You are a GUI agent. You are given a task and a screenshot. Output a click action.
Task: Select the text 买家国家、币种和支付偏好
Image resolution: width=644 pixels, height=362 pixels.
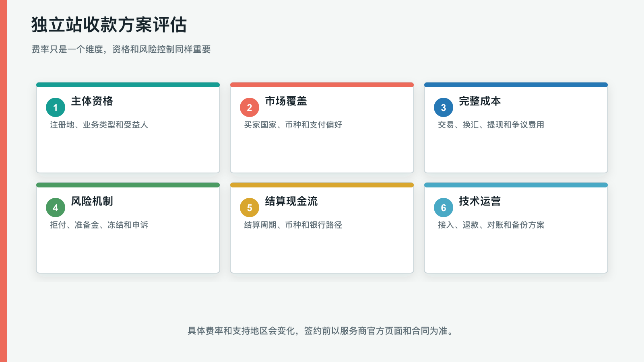click(x=293, y=125)
